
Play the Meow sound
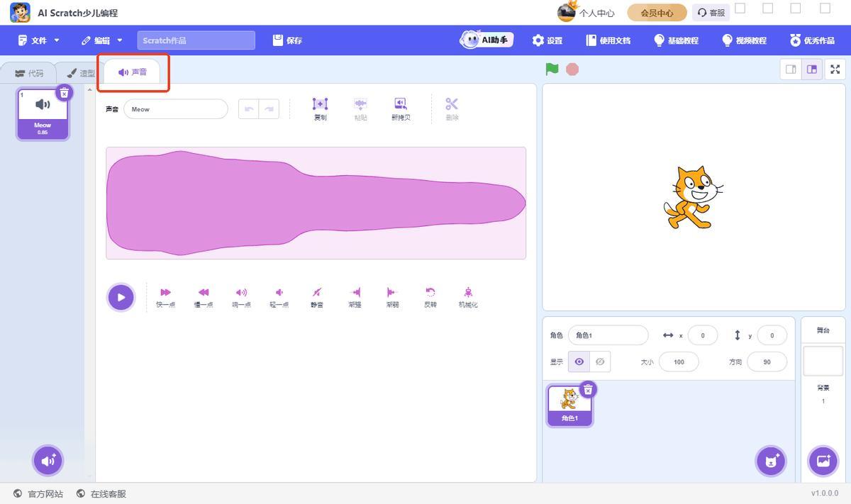click(x=121, y=297)
